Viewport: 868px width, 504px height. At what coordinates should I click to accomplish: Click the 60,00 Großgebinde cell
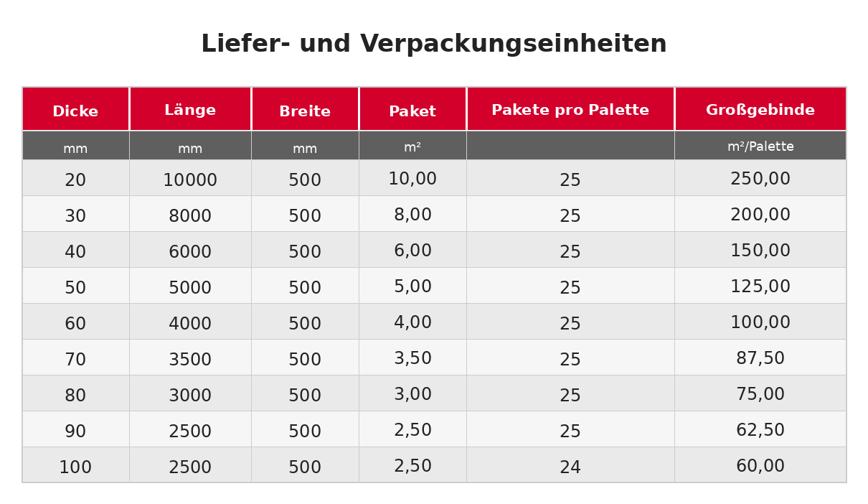(760, 466)
